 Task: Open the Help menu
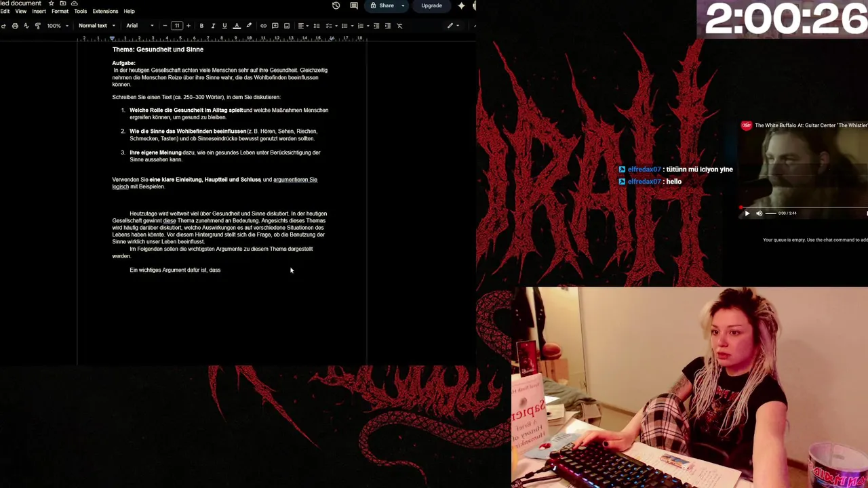129,12
